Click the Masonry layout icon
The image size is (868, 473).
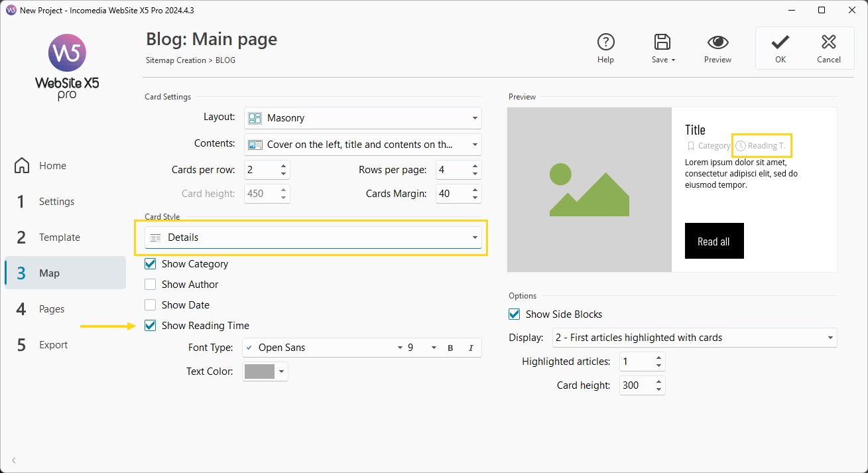pyautogui.click(x=255, y=118)
